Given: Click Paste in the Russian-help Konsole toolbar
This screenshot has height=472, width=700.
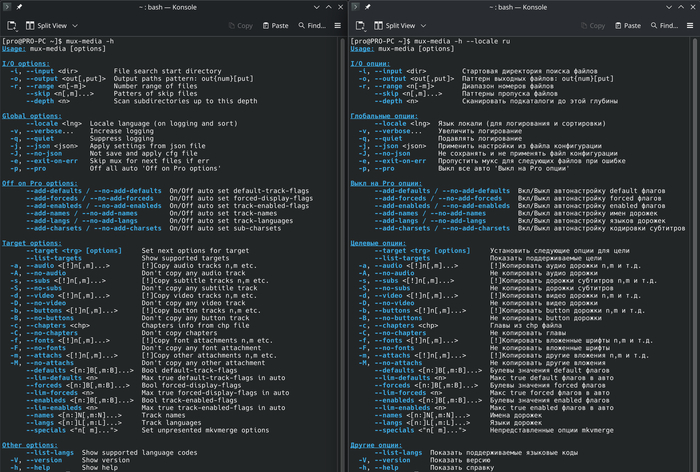Looking at the screenshot, I should pyautogui.click(x=628, y=26).
